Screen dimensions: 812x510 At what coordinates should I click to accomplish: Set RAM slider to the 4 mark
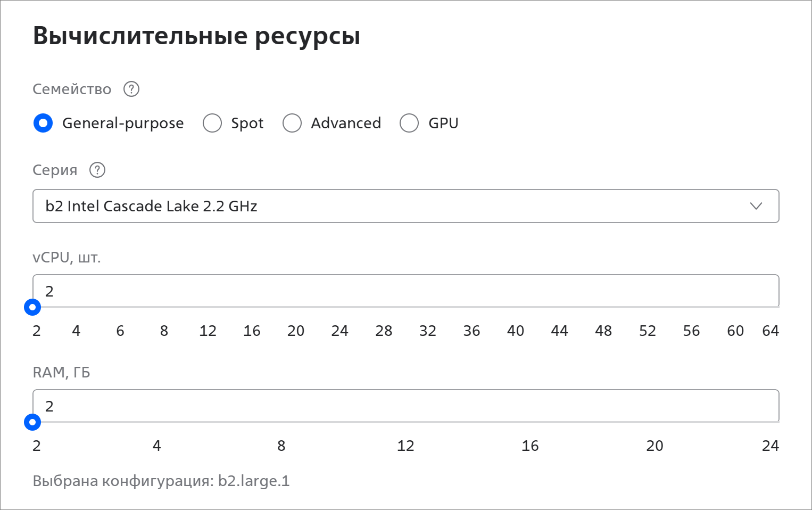[x=157, y=422]
